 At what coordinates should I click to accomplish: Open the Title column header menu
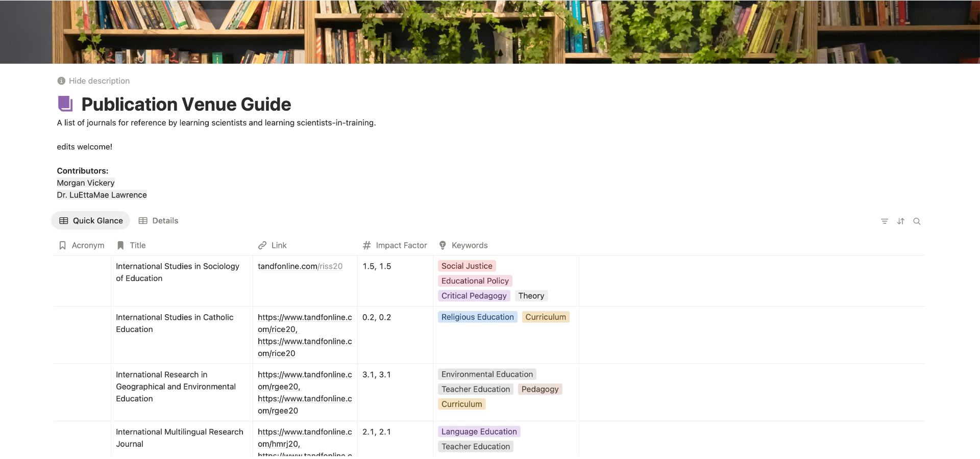click(182, 245)
